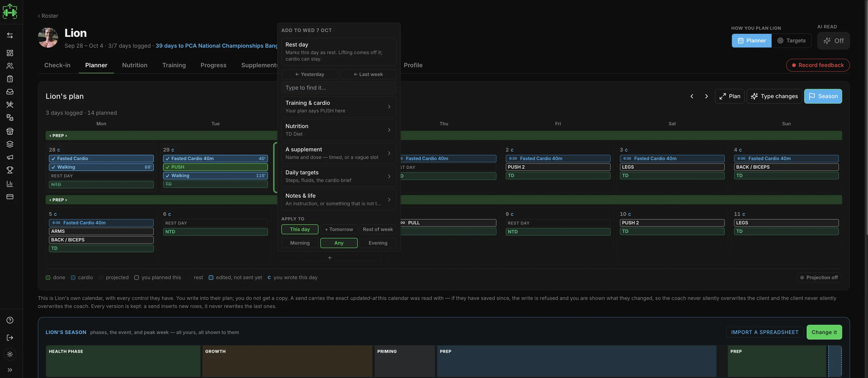Open the megaphone sidebar icon
Image resolution: width=868 pixels, height=378 pixels.
tap(10, 157)
